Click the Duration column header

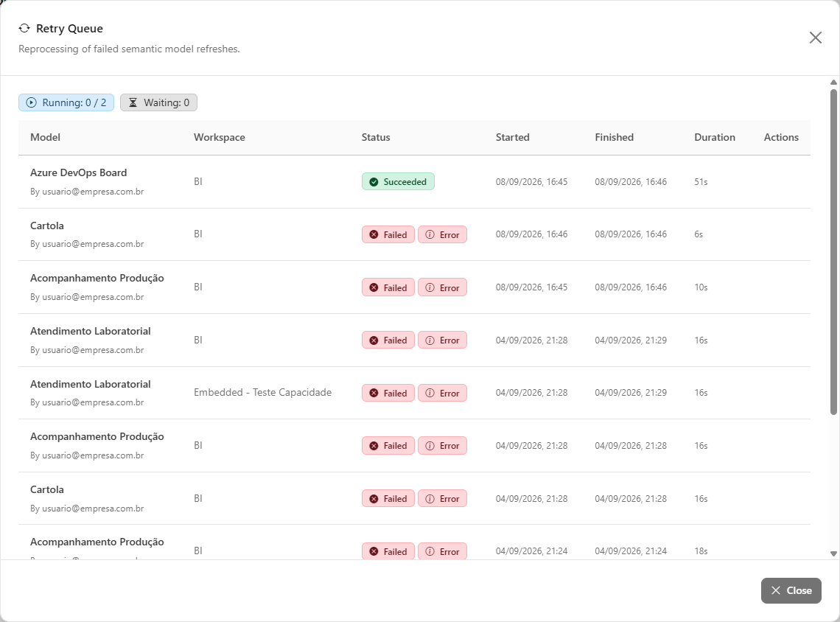point(715,137)
